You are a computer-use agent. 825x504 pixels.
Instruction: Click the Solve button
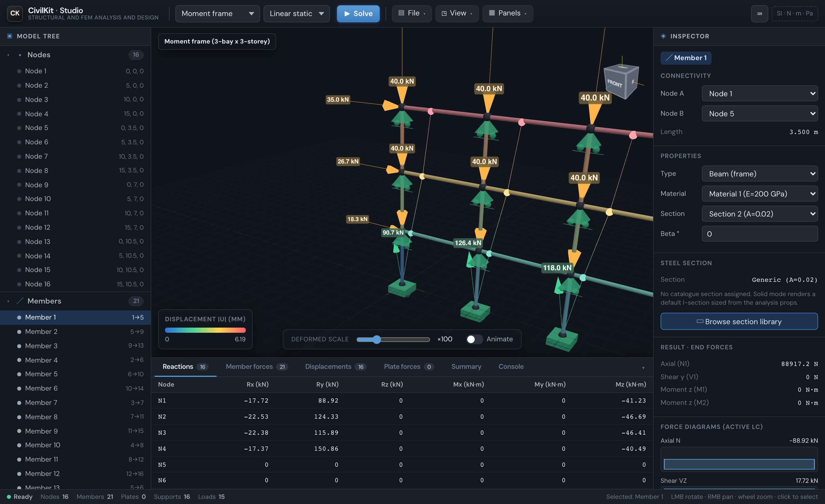(x=358, y=14)
